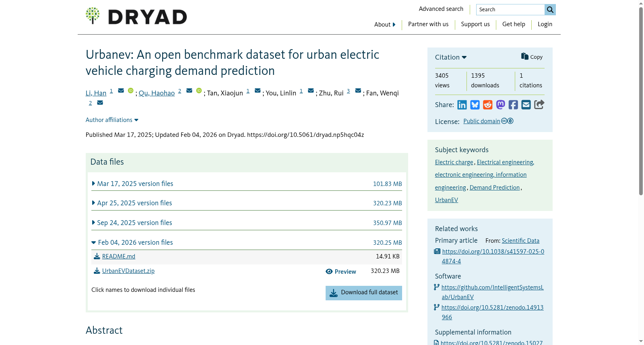Open Public domain license link
This screenshot has height=345, width=644.
[482, 121]
